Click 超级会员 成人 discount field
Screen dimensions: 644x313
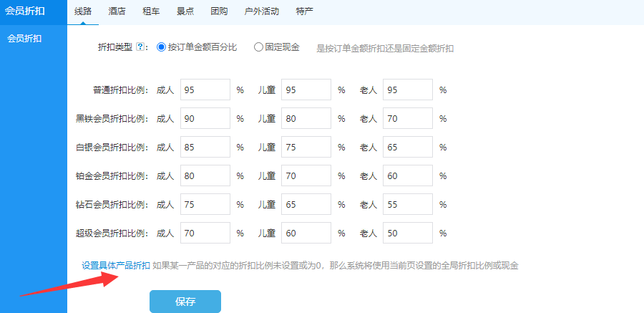(x=205, y=233)
